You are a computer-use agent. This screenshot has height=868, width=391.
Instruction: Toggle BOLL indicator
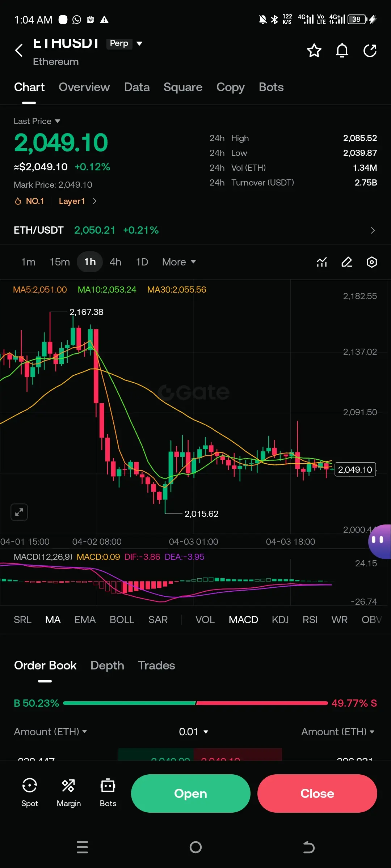122,620
